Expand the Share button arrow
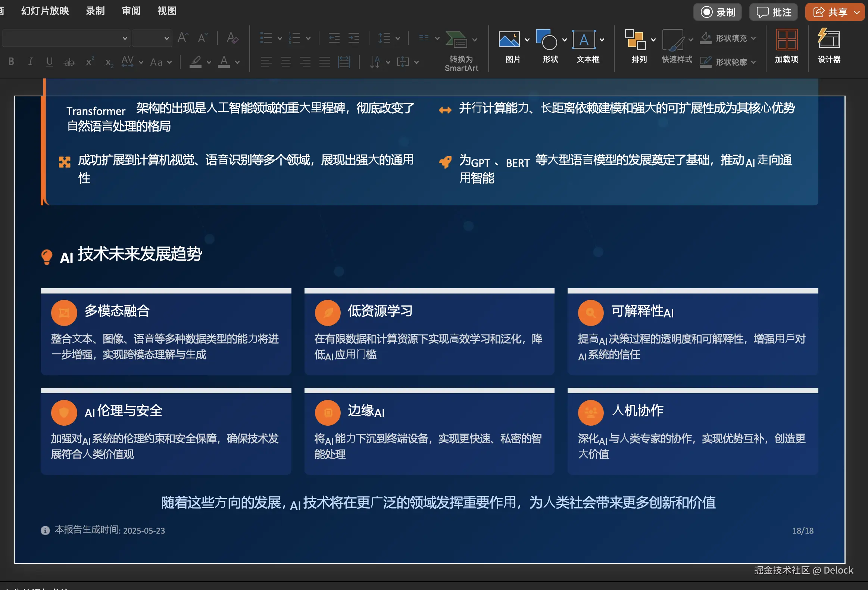The height and width of the screenshot is (590, 868). (x=857, y=12)
